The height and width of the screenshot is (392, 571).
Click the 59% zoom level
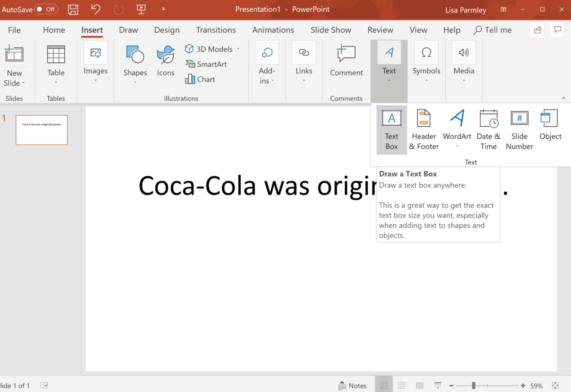click(537, 386)
